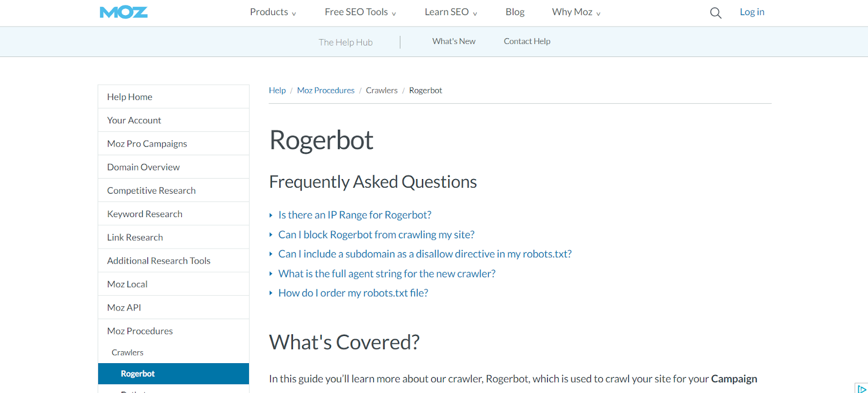The image size is (868, 393).
Task: Go to The Help Hub
Action: tap(346, 42)
